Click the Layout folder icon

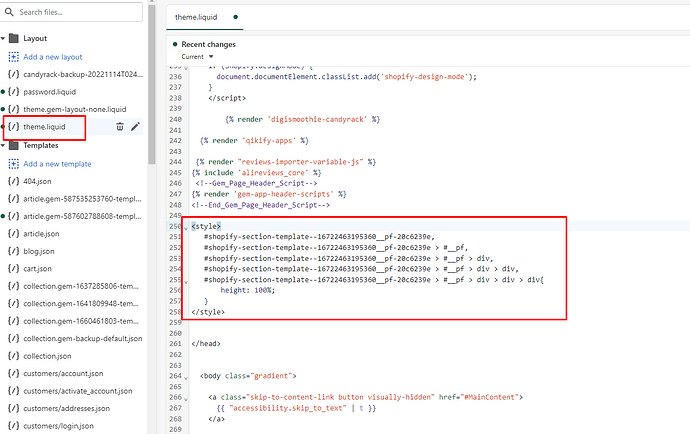tap(14, 38)
